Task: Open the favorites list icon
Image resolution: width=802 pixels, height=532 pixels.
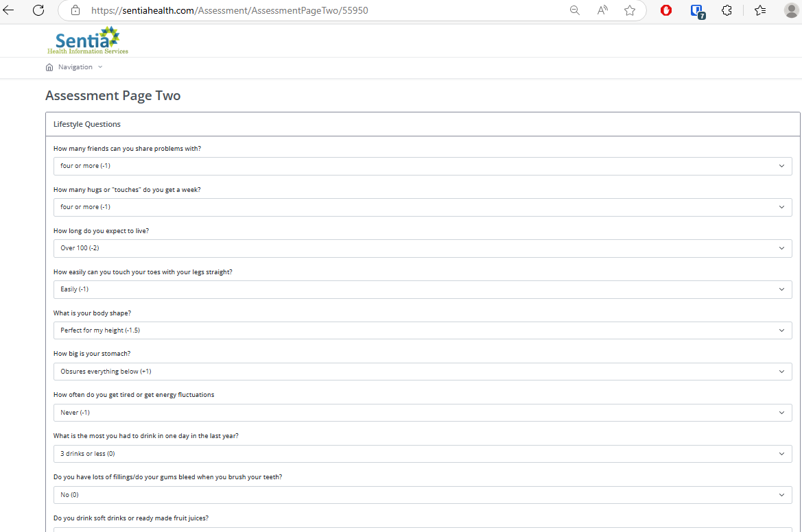Action: tap(760, 10)
